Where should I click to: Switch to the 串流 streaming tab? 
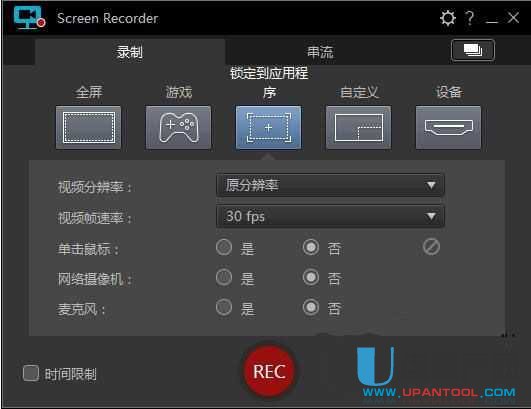pyautogui.click(x=320, y=52)
